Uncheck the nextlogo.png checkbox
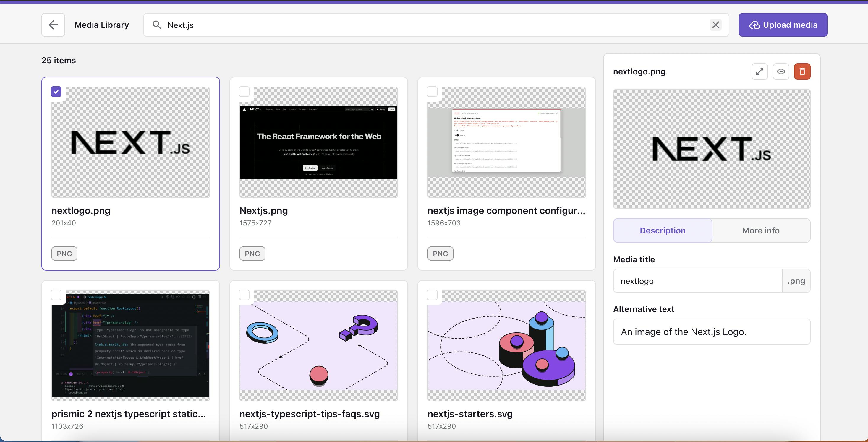 (x=56, y=92)
